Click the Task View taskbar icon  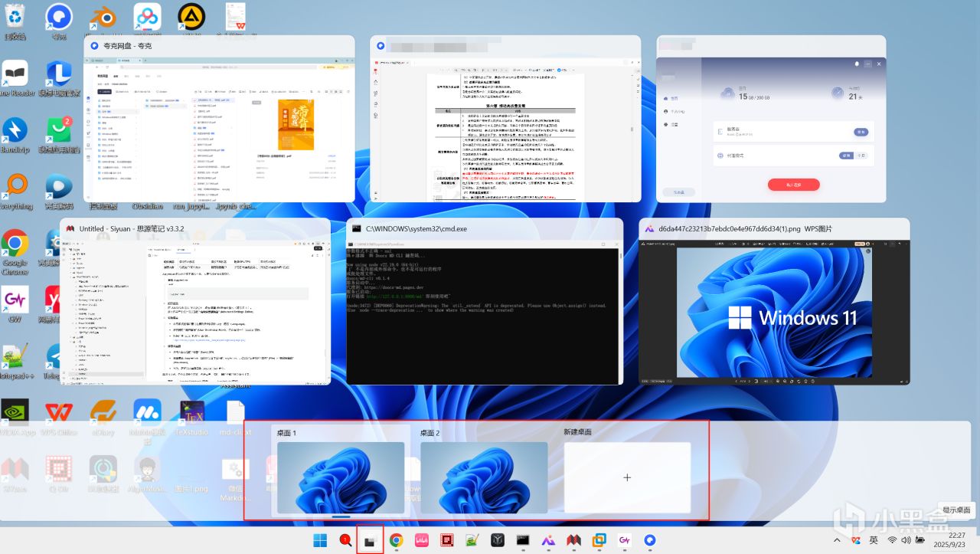[x=371, y=540]
